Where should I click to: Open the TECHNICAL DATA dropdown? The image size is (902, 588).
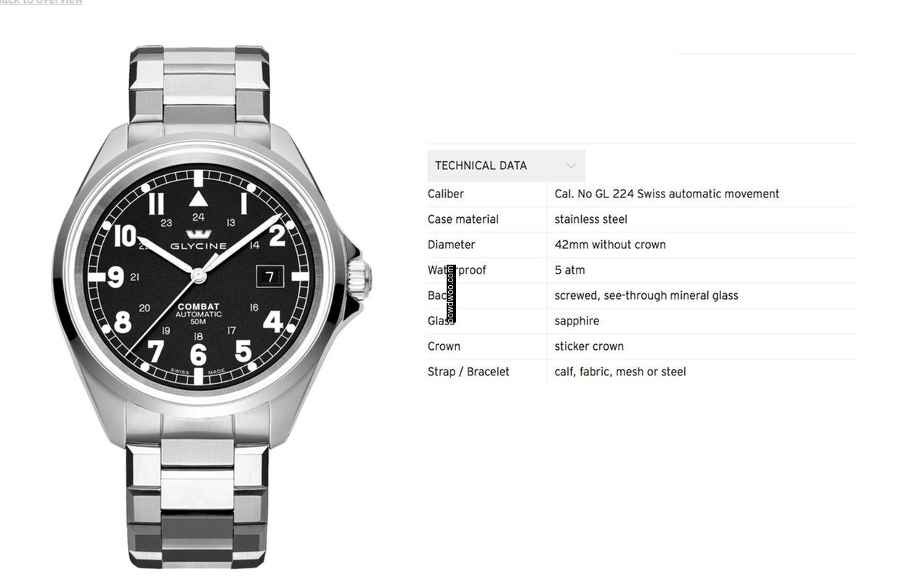(506, 166)
